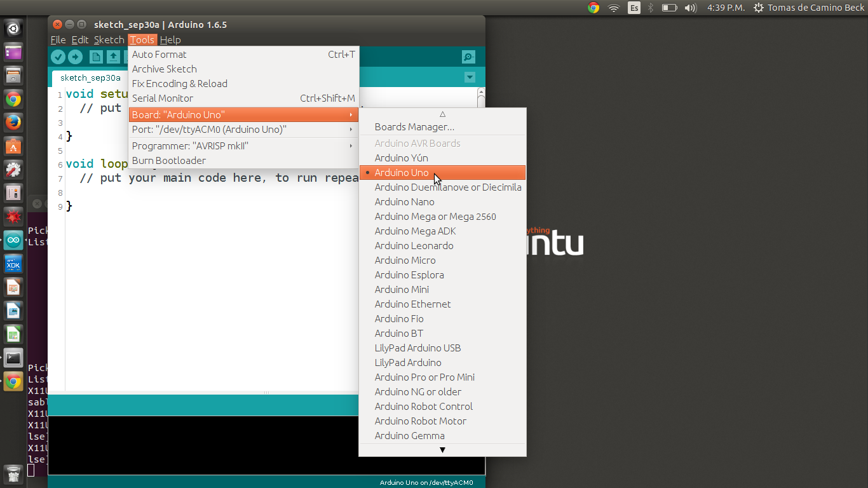
Task: Open the session gear menu in top panel
Action: [758, 8]
